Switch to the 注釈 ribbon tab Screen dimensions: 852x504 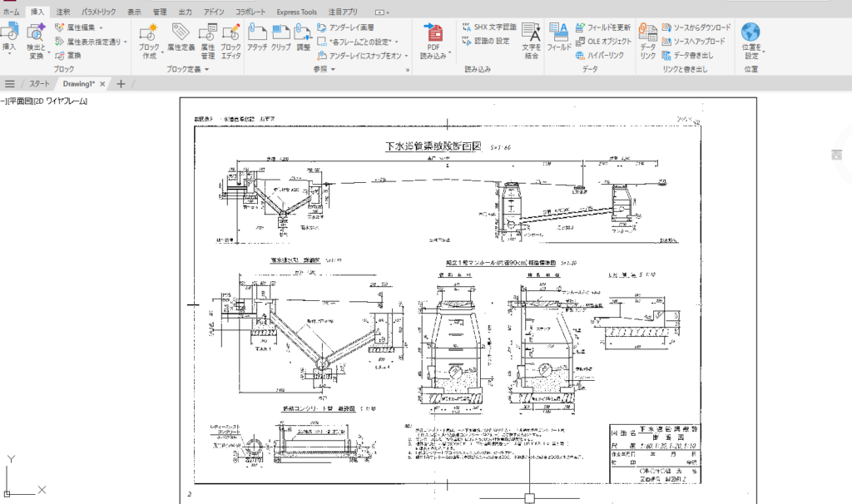(x=63, y=12)
